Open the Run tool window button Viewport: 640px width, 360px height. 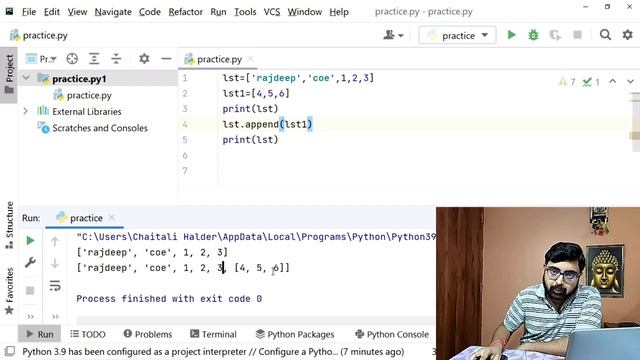click(40, 334)
